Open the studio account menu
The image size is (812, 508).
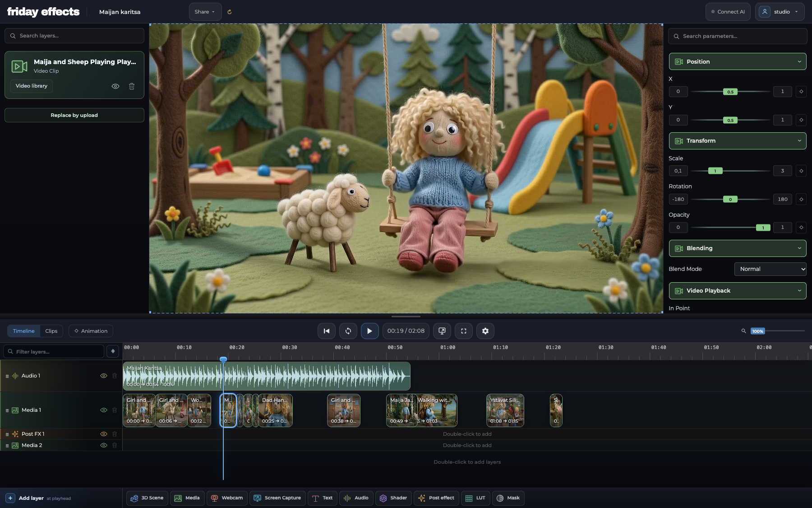pyautogui.click(x=780, y=12)
